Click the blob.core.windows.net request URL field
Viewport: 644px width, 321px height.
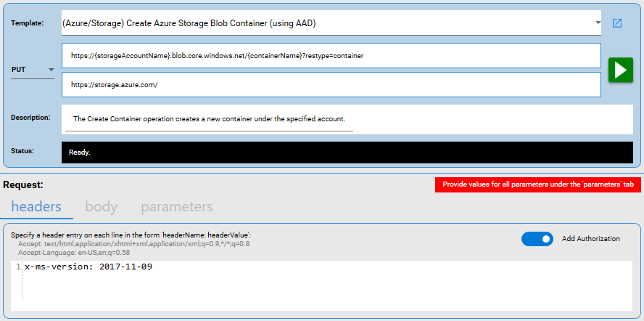pyautogui.click(x=331, y=55)
